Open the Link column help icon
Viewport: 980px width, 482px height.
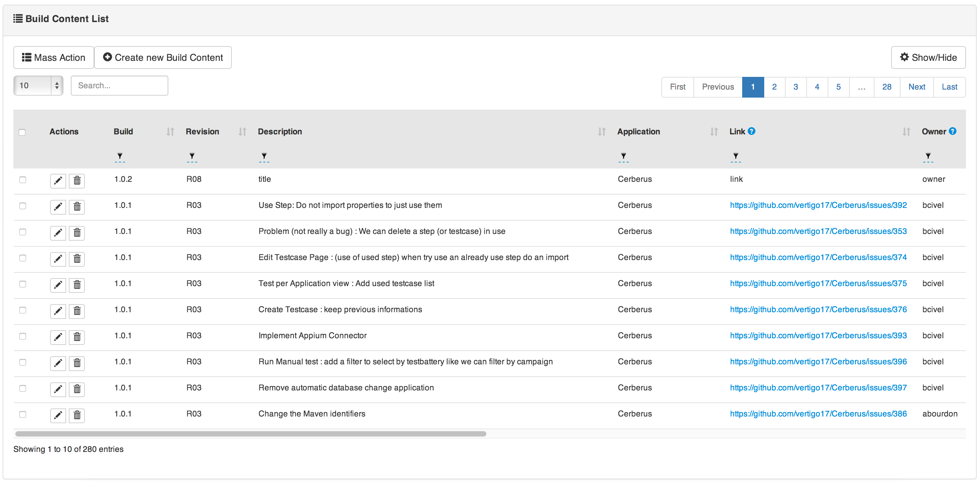coord(751,131)
